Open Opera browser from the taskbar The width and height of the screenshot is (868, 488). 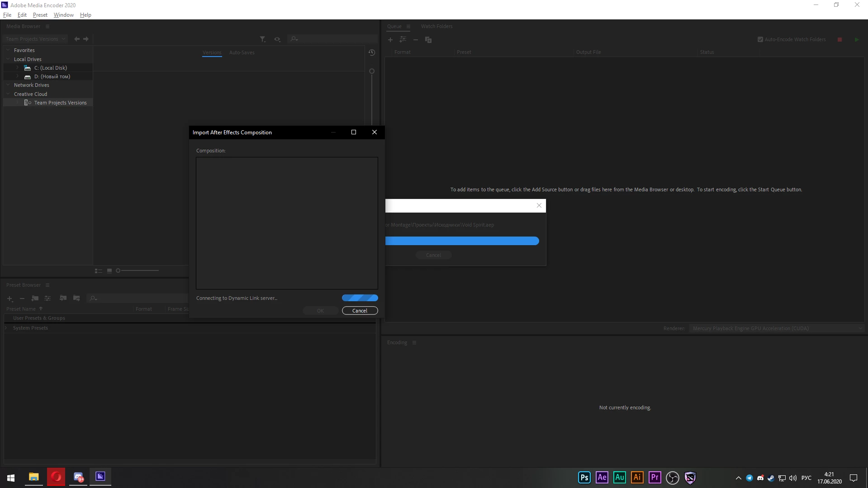56,477
